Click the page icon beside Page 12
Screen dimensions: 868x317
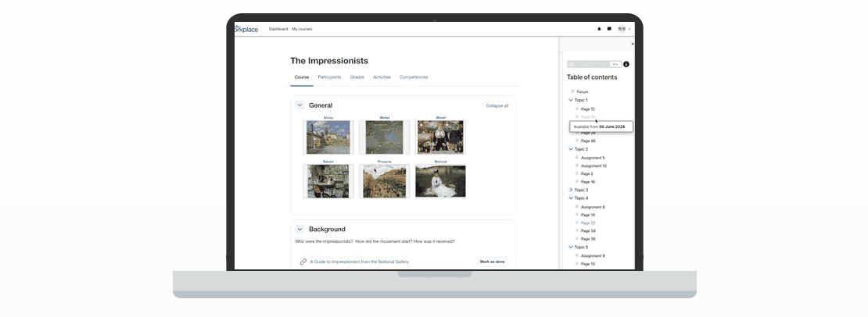pos(577,109)
